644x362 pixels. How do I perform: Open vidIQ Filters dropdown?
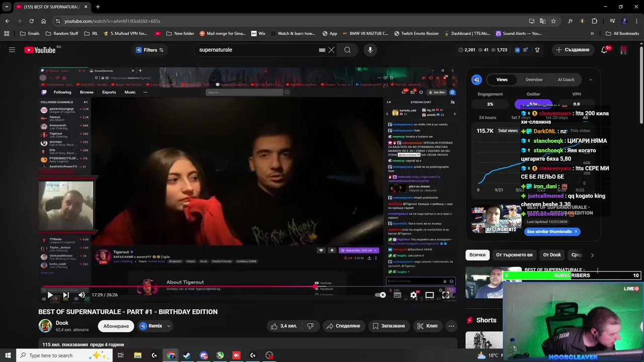point(150,50)
